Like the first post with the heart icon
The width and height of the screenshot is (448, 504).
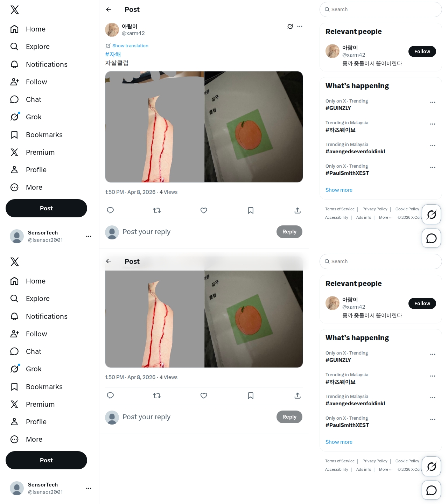[204, 210]
